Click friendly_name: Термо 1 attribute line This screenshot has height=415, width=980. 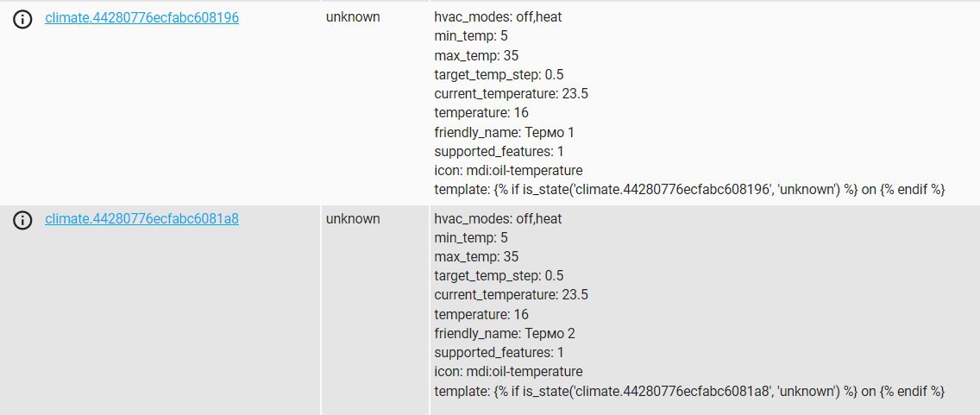tap(504, 133)
